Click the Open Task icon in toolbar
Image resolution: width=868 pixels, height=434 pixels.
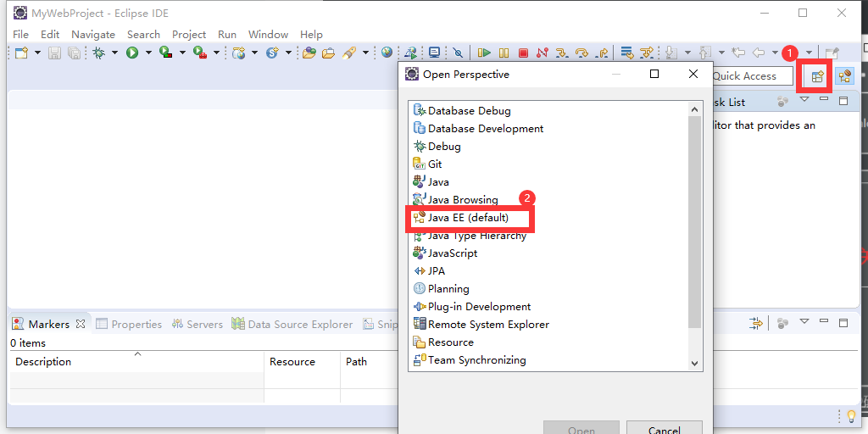(x=328, y=53)
